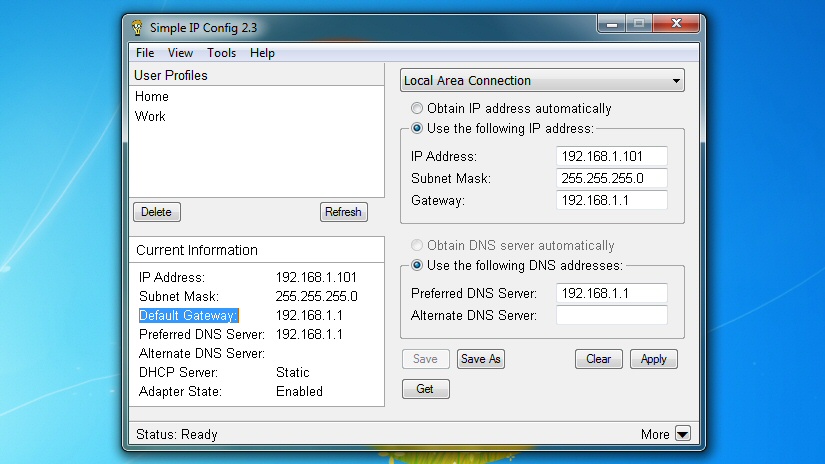The image size is (825, 464).
Task: Click Adapter State value Enabled
Action: pyautogui.click(x=299, y=391)
